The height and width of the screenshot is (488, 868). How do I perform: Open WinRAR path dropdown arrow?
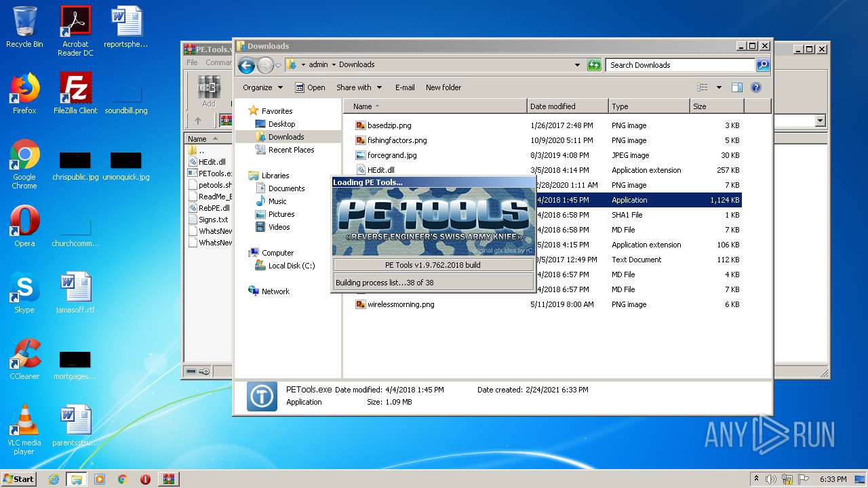coord(820,121)
